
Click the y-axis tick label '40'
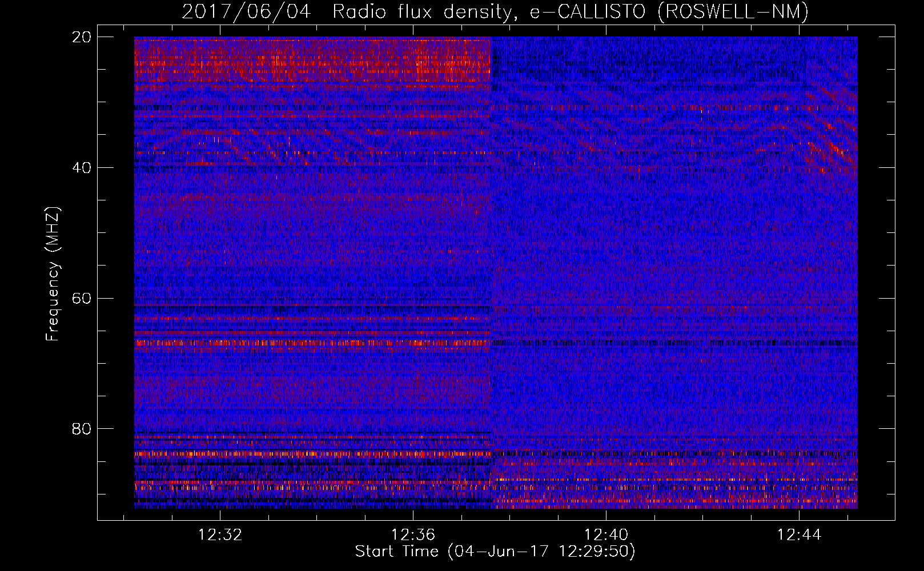(82, 168)
